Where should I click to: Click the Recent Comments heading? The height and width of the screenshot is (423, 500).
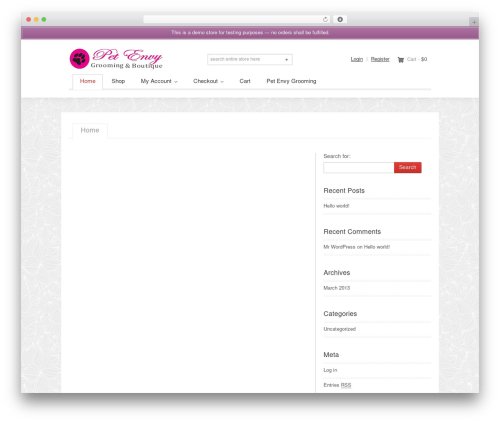[x=352, y=232]
